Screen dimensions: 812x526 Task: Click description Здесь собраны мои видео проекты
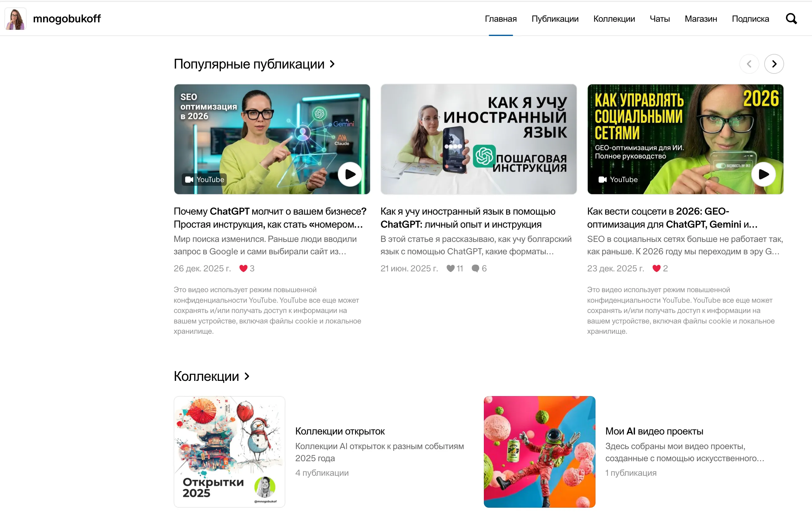[685, 452]
